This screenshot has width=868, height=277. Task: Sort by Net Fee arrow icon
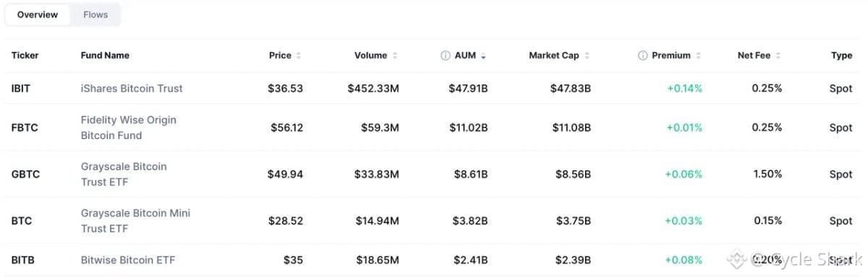778,56
